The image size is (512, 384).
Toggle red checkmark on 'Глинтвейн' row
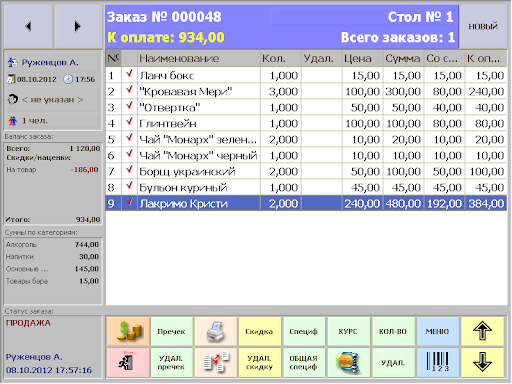point(130,123)
